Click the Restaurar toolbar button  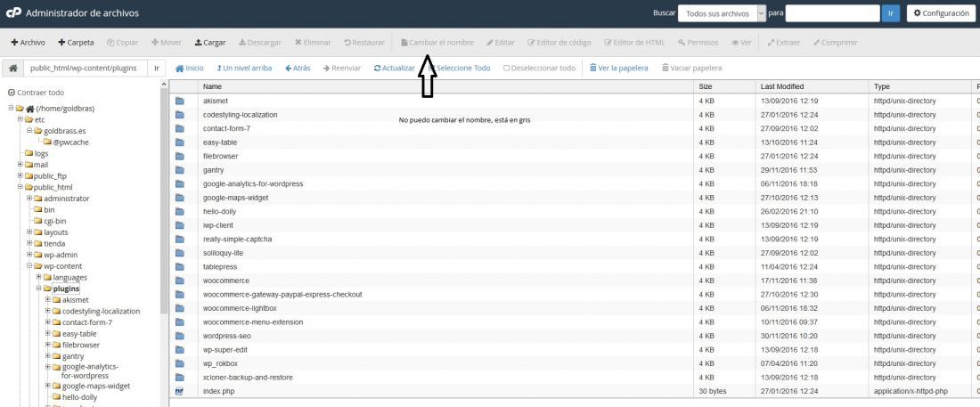pyautogui.click(x=364, y=43)
